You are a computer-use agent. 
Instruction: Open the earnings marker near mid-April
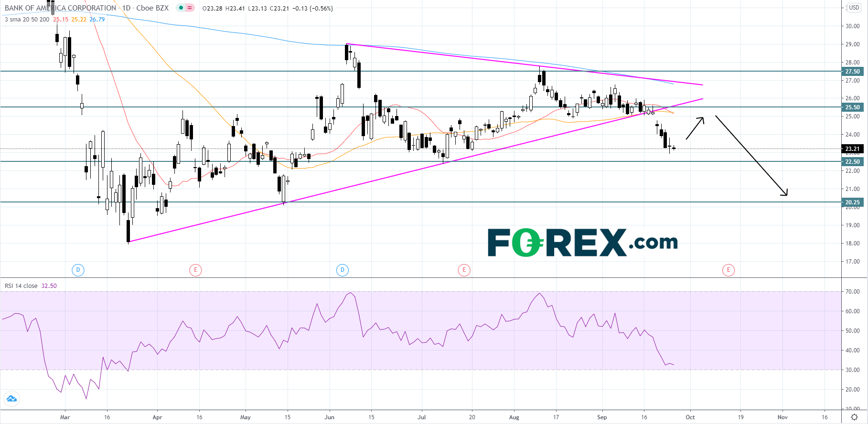pos(195,270)
